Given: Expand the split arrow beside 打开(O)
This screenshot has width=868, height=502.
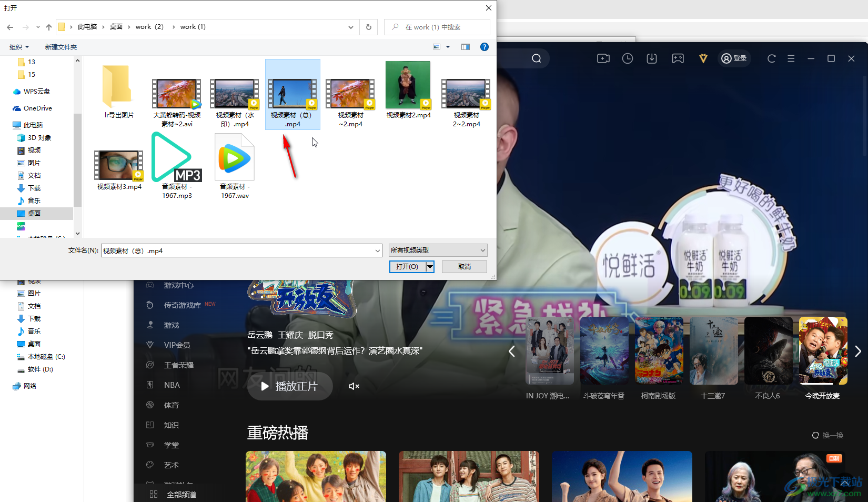Looking at the screenshot, I should (430, 267).
